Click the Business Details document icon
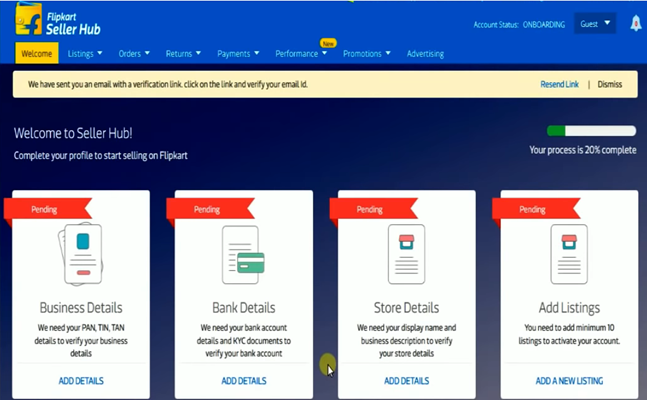The image size is (647, 400). click(81, 254)
